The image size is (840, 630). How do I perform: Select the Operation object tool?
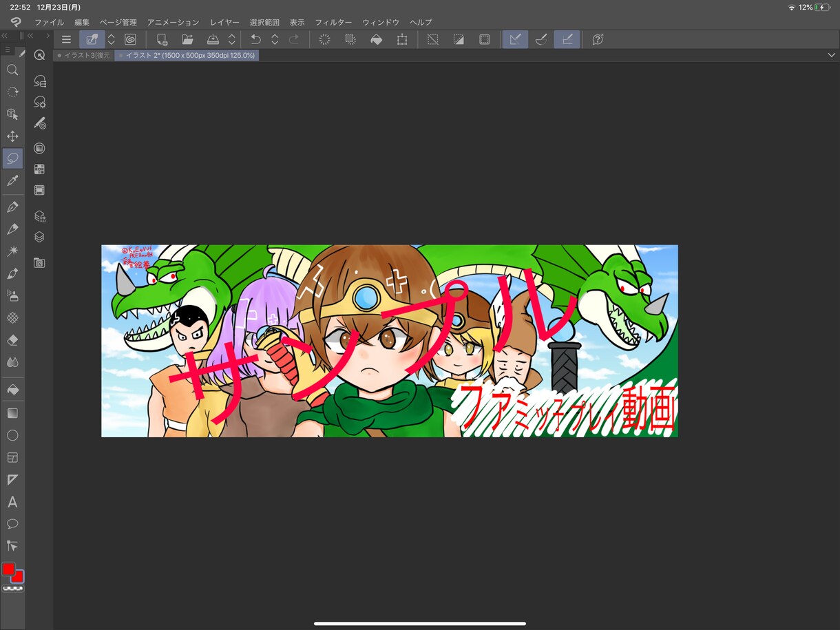(12, 114)
